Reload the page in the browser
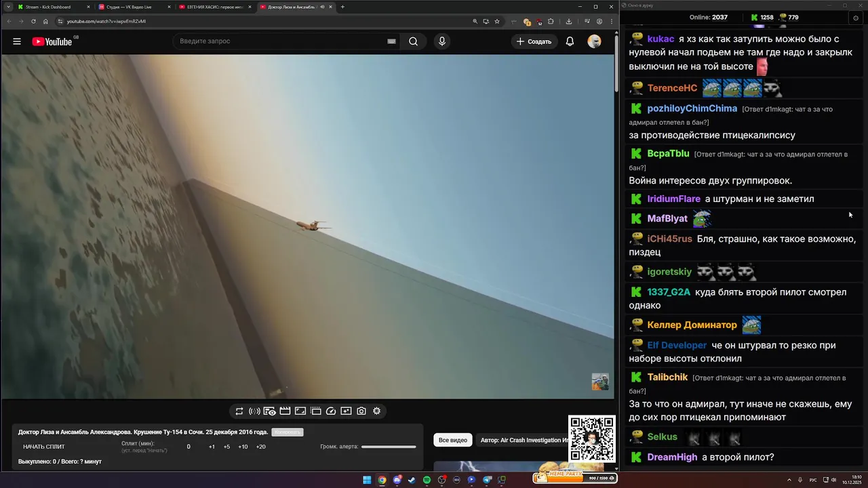This screenshot has width=868, height=488. 33,21
